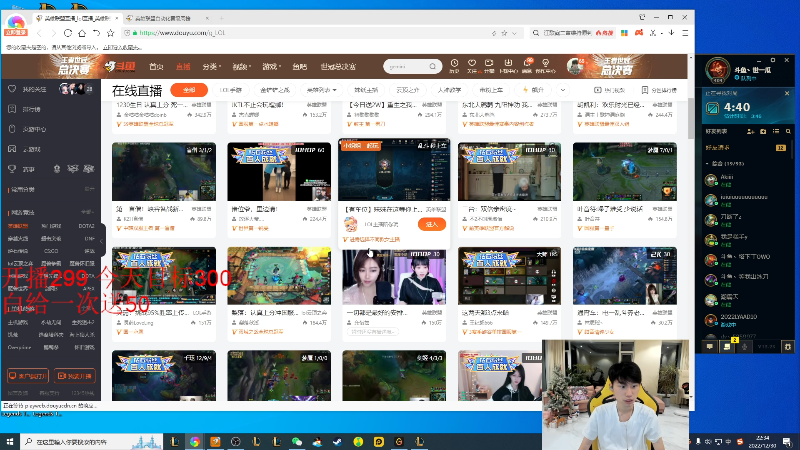Viewport: 800px width, 450px height.
Task: Collapse the Douyu left sidebar handle
Action: (102, 241)
